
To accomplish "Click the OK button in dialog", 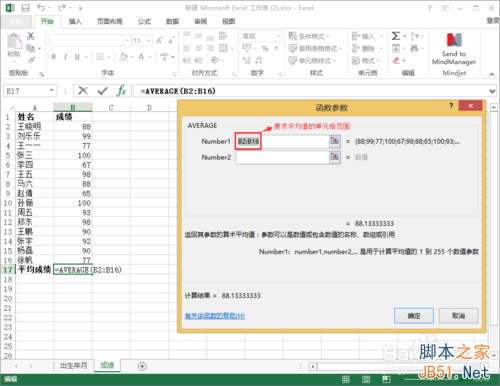I will coord(414,316).
